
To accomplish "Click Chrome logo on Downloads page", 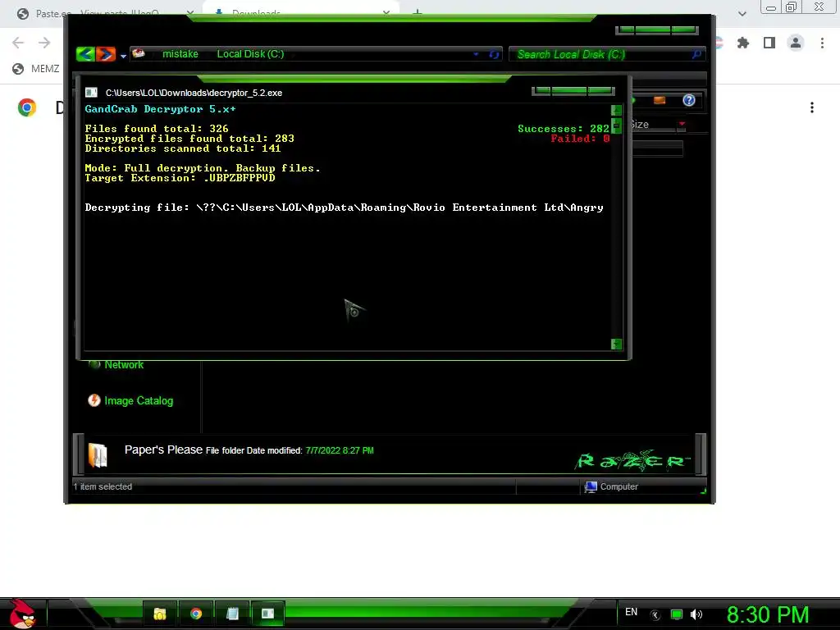I will click(x=27, y=107).
